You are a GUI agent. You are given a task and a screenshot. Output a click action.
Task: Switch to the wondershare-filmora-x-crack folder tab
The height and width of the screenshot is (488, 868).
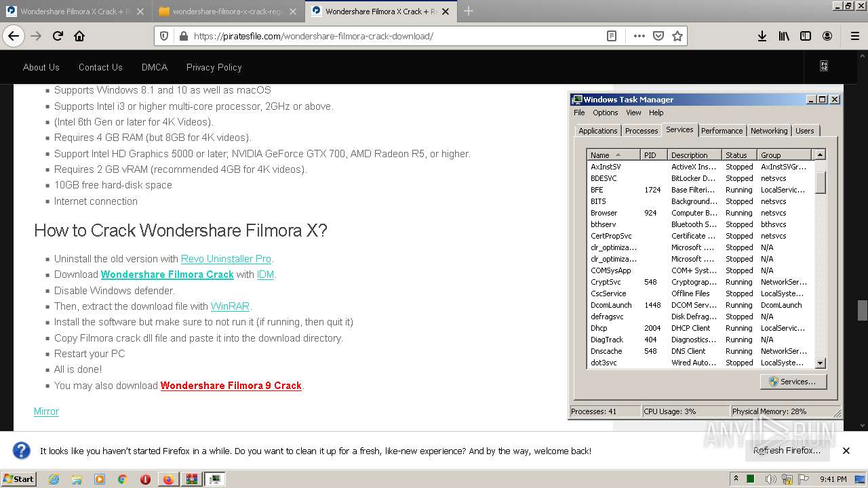228,12
